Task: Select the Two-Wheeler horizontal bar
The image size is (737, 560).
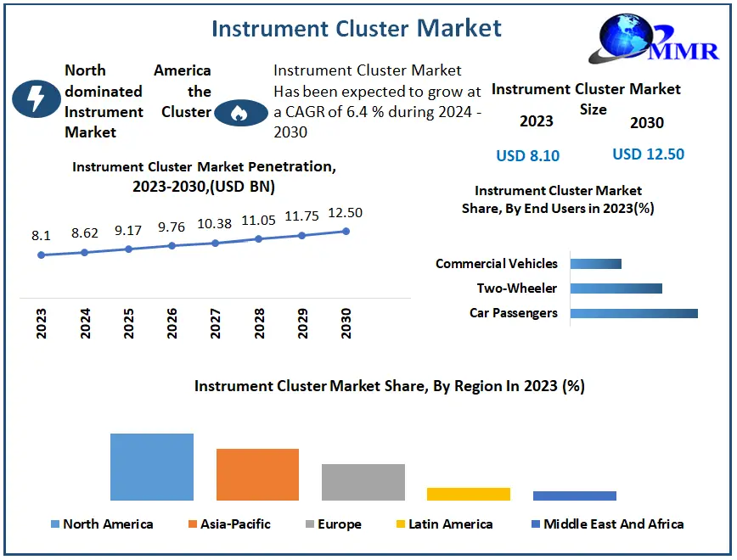Action: (x=616, y=288)
